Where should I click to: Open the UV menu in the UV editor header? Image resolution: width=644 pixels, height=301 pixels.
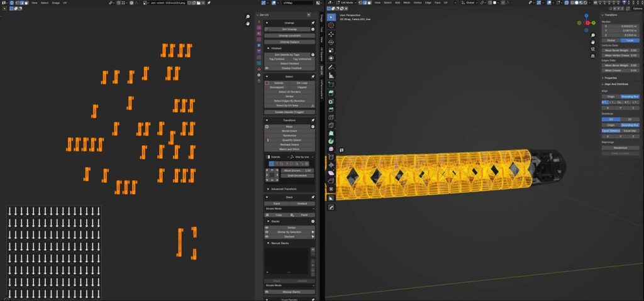click(x=65, y=3)
